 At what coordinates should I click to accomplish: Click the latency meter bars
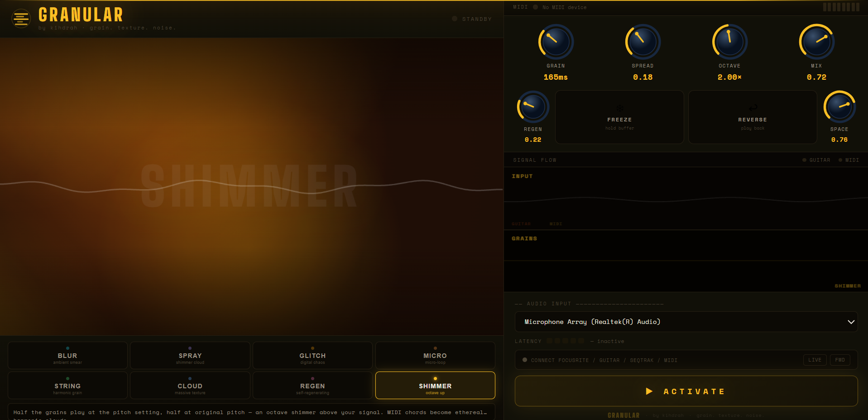pos(565,341)
